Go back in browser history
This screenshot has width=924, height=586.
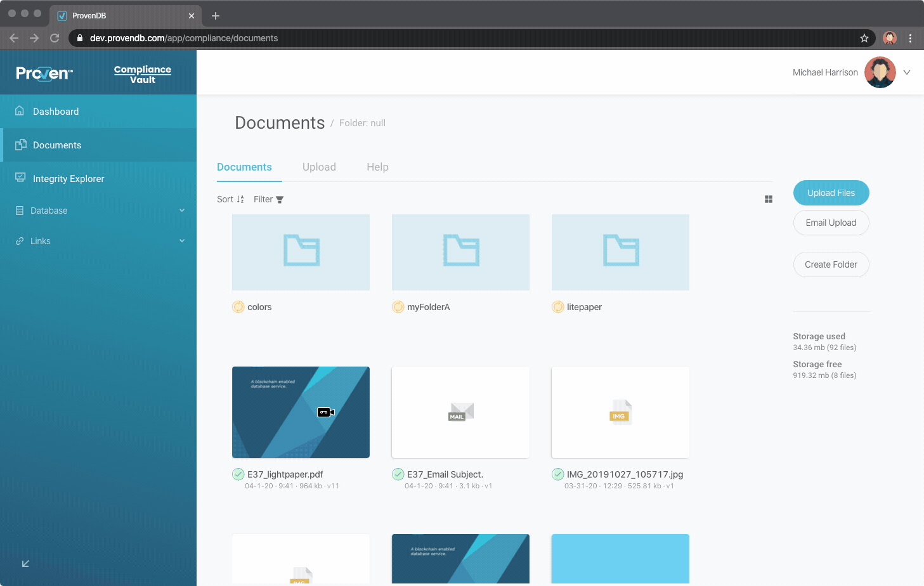14,38
